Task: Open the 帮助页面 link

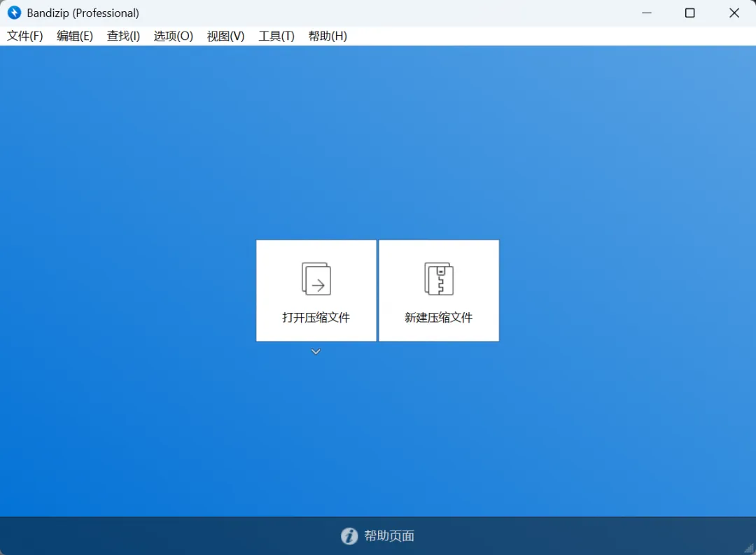Action: click(389, 535)
